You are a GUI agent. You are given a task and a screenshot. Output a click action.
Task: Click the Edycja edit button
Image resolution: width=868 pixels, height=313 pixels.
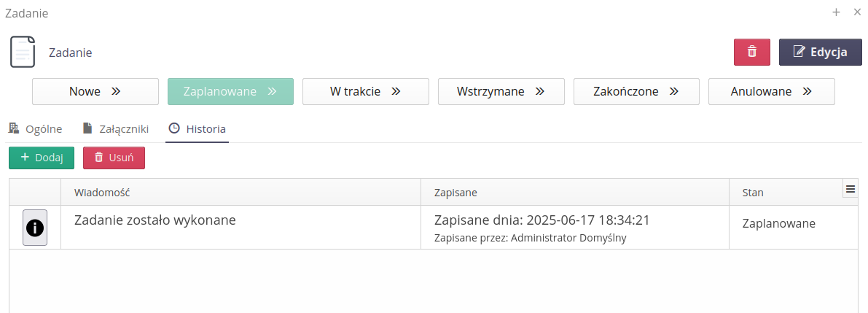pyautogui.click(x=819, y=52)
